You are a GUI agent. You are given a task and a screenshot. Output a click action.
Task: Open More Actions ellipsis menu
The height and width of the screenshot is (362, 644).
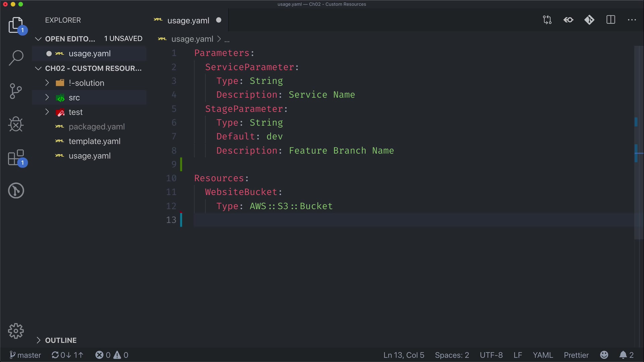(632, 20)
